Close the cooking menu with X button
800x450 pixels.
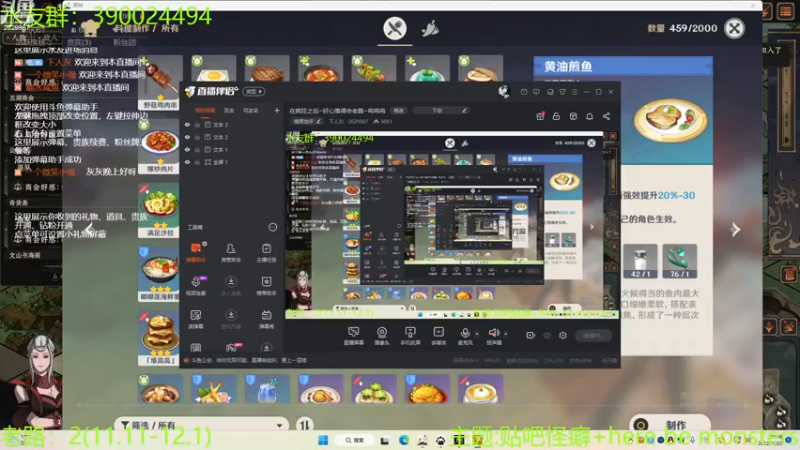click(x=734, y=28)
